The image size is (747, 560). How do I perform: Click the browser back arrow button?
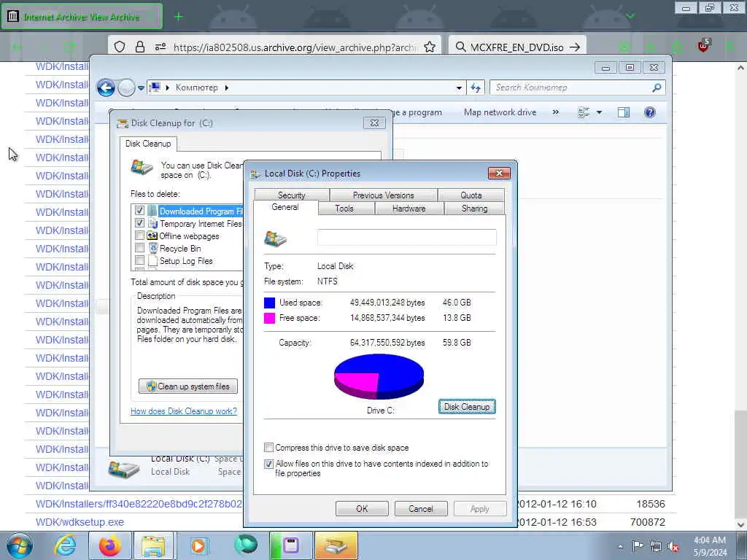click(x=18, y=47)
